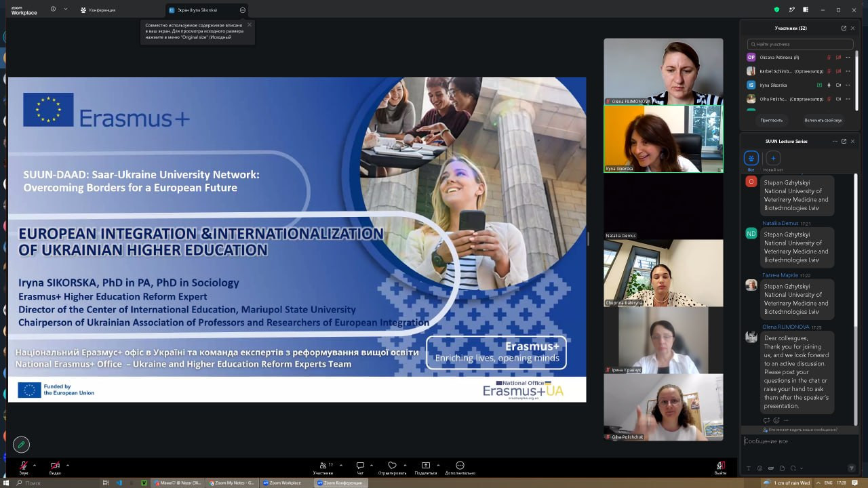The image size is (868, 488).
Task: Open the Windows Start menu
Action: tap(6, 483)
